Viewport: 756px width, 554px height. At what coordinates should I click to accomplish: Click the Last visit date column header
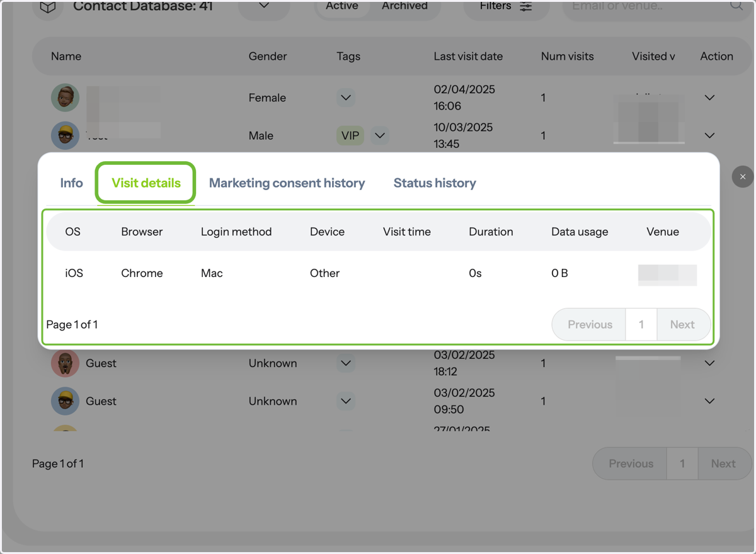click(x=468, y=56)
